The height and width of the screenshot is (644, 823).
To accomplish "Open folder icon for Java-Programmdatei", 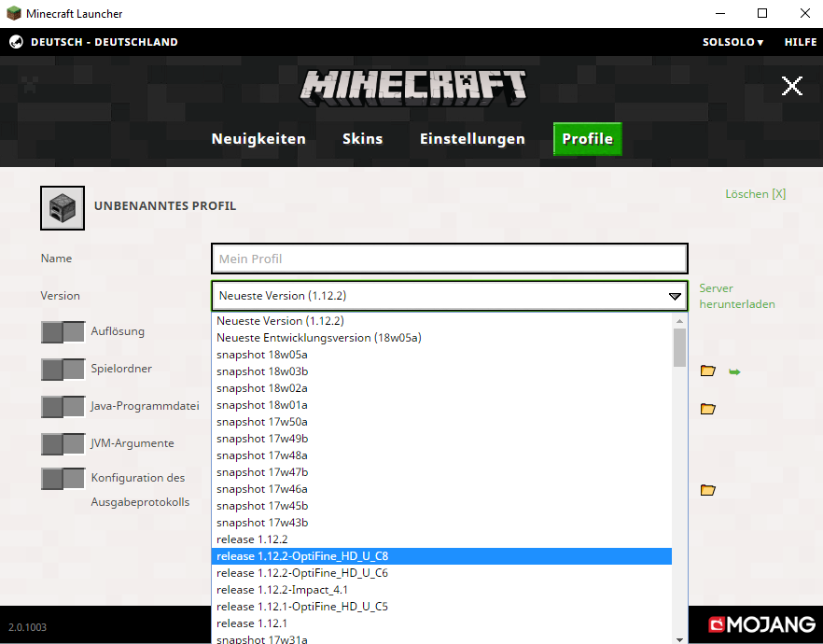I will pyautogui.click(x=707, y=409).
